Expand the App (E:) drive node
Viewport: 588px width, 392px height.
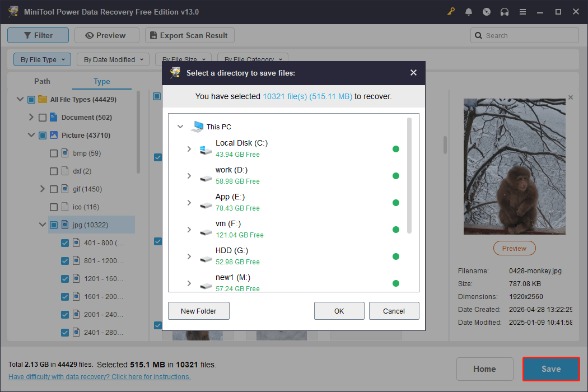[189, 203]
